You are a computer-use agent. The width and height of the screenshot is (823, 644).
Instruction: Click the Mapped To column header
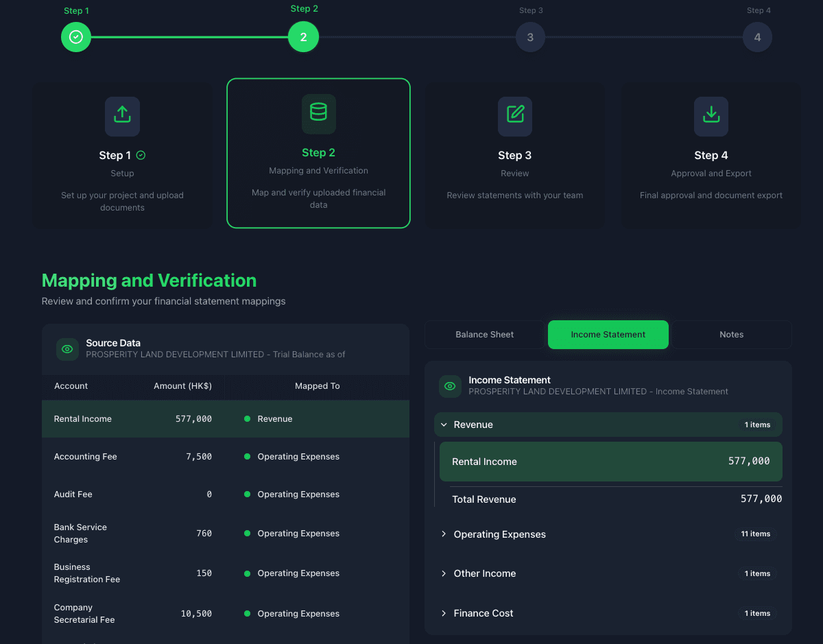pos(318,386)
